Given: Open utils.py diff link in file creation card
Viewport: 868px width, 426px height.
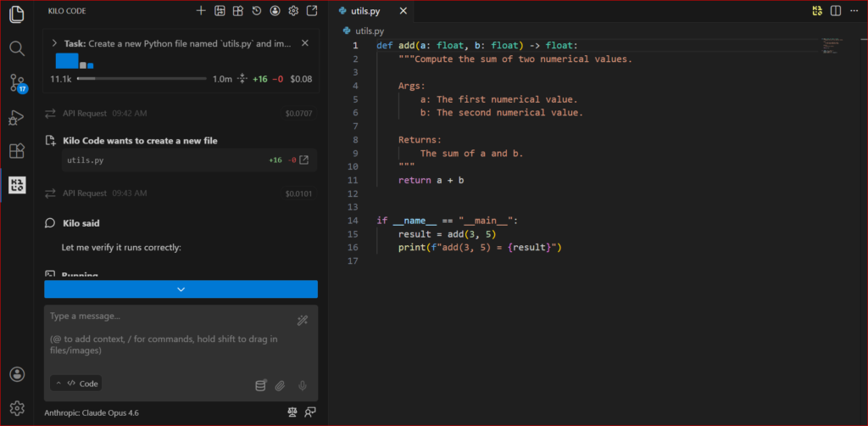Looking at the screenshot, I should 303,160.
